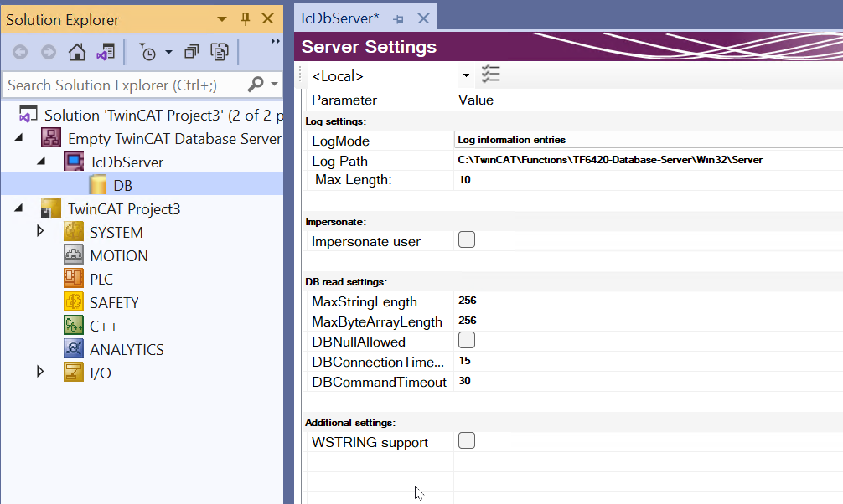Focus the Search Solution Explorer field

tap(125, 85)
